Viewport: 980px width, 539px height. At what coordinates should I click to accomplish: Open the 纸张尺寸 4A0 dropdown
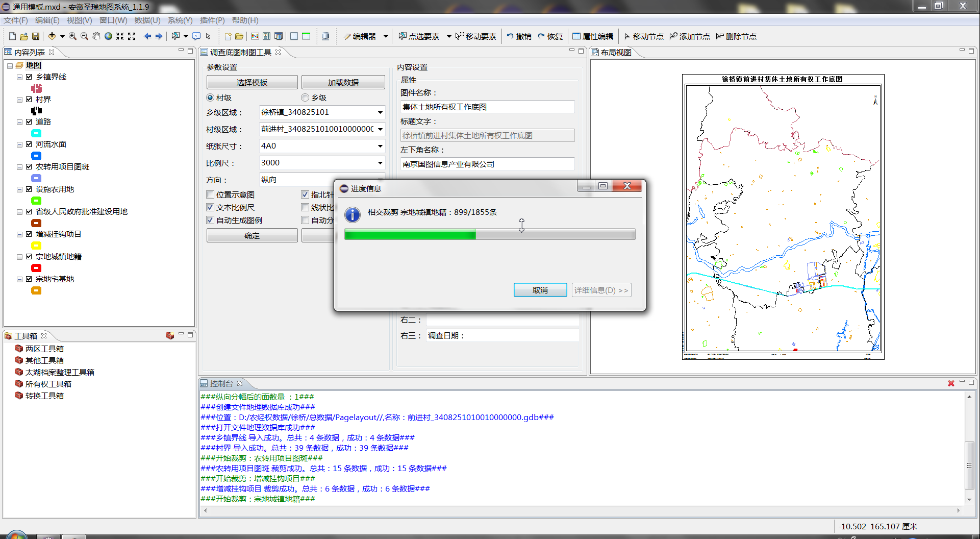(380, 146)
